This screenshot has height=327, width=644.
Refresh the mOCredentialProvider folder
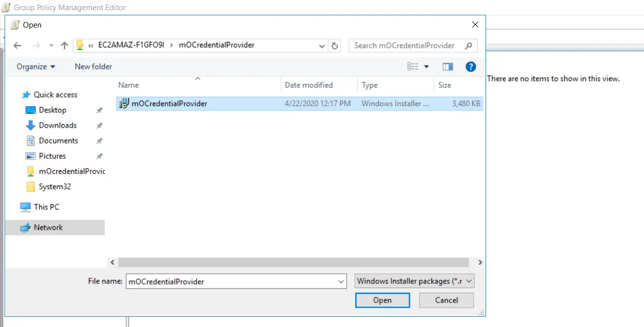(335, 45)
